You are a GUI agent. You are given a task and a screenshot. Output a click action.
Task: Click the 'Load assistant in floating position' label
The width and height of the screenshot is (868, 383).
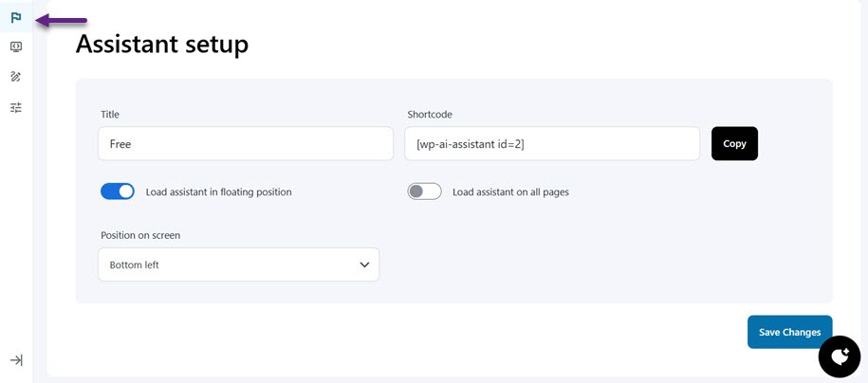click(218, 191)
